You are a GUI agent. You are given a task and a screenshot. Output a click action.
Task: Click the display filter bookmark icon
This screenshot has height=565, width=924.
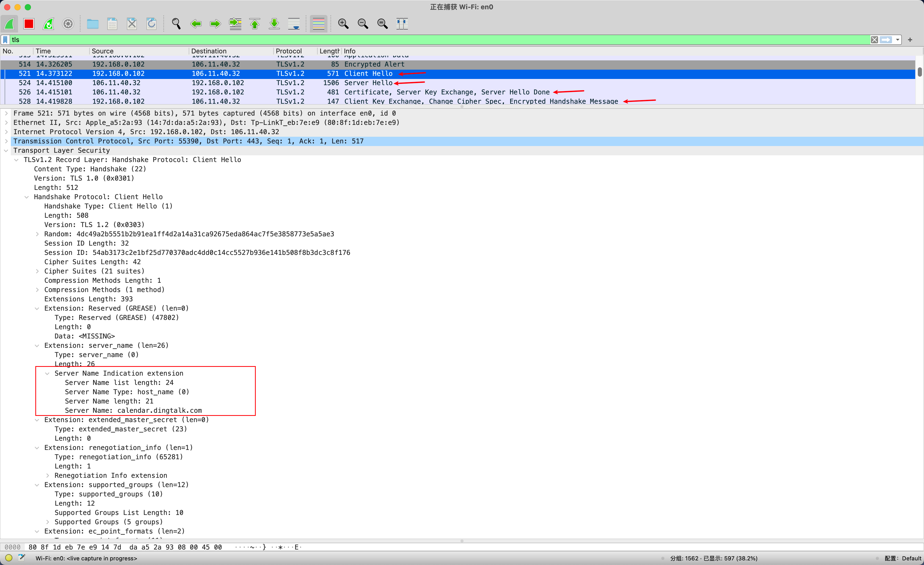click(x=6, y=40)
